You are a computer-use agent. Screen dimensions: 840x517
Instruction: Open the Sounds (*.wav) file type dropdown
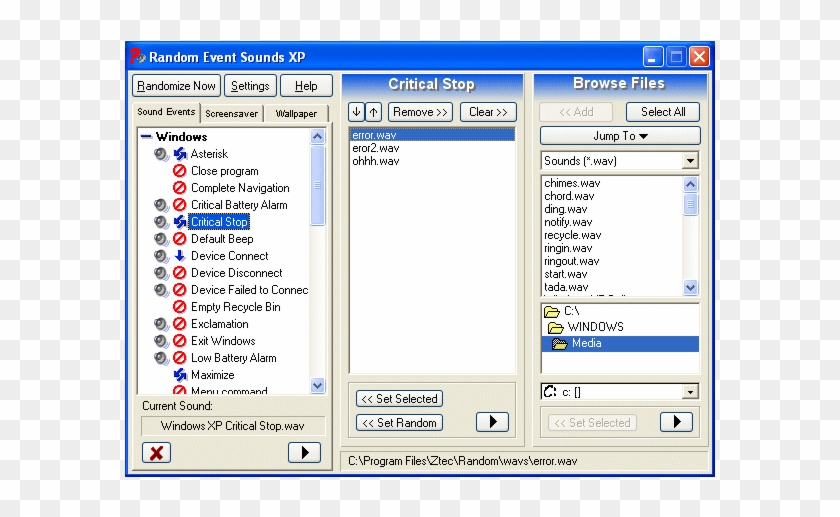click(x=690, y=161)
